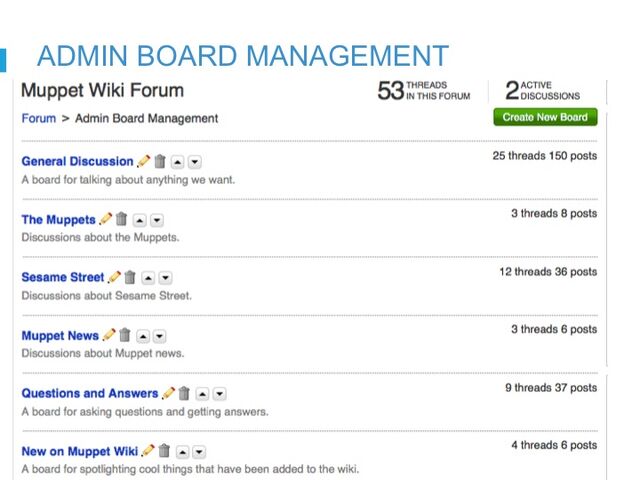This screenshot has height=480, width=640.
Task: Open the General Discussion board link
Action: [78, 161]
